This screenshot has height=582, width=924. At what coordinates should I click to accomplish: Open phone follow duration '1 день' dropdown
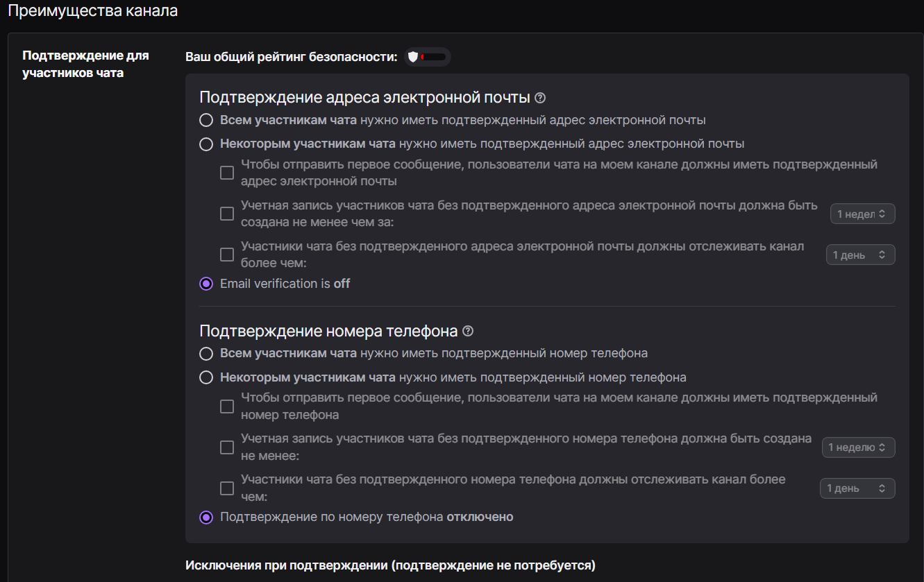click(x=857, y=488)
